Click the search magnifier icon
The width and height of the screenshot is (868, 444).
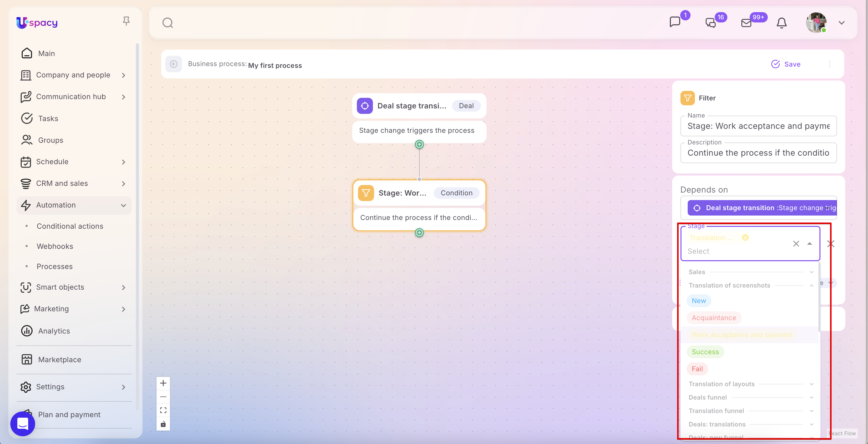pos(167,23)
